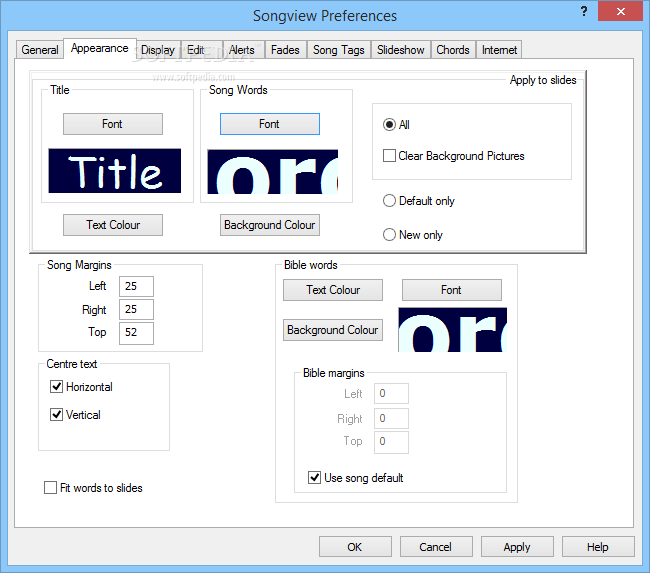Click the Song Margins Right field

(x=136, y=309)
